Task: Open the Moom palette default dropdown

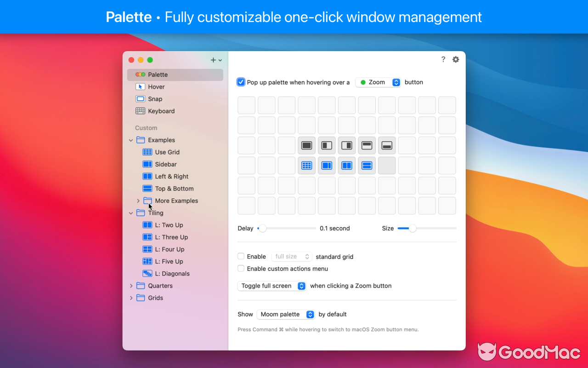Action: (x=285, y=315)
